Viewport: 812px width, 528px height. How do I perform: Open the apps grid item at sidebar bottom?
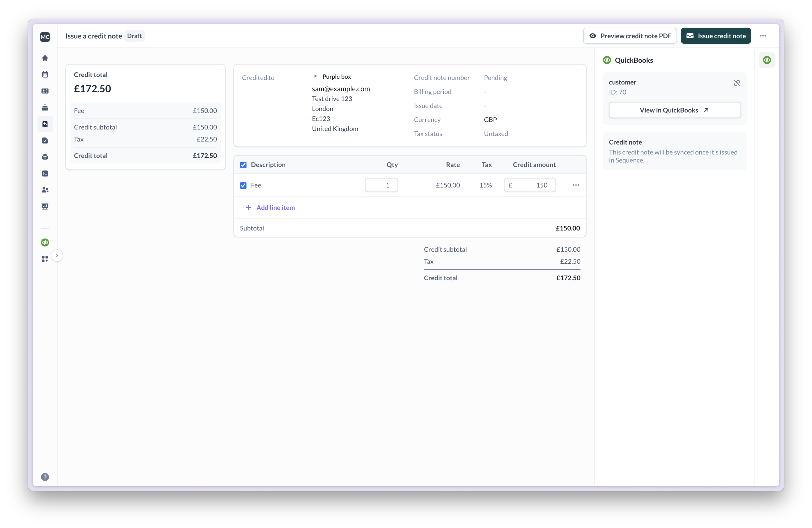[x=45, y=259]
